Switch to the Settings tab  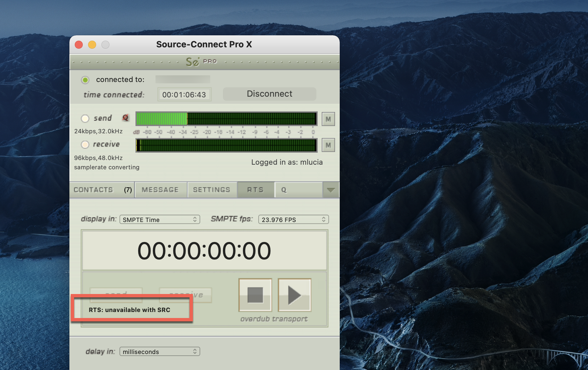pyautogui.click(x=212, y=190)
